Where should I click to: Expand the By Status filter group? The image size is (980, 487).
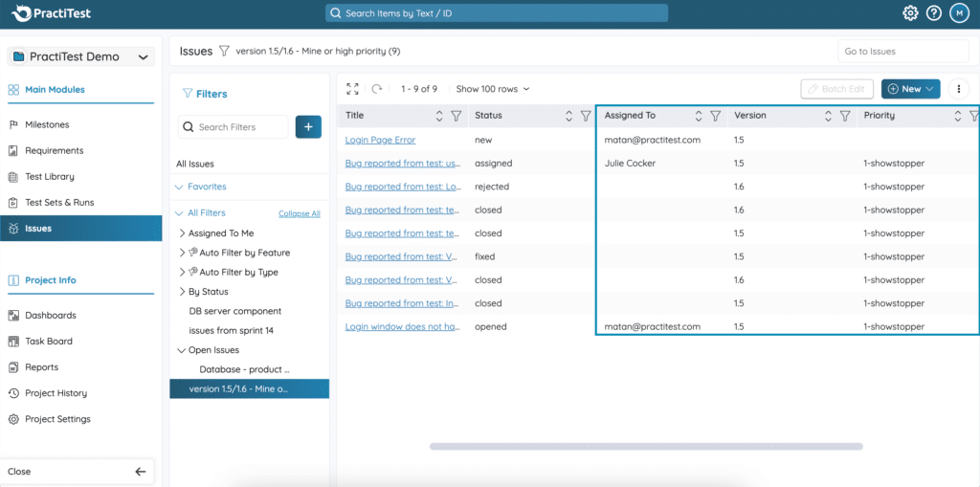point(182,292)
